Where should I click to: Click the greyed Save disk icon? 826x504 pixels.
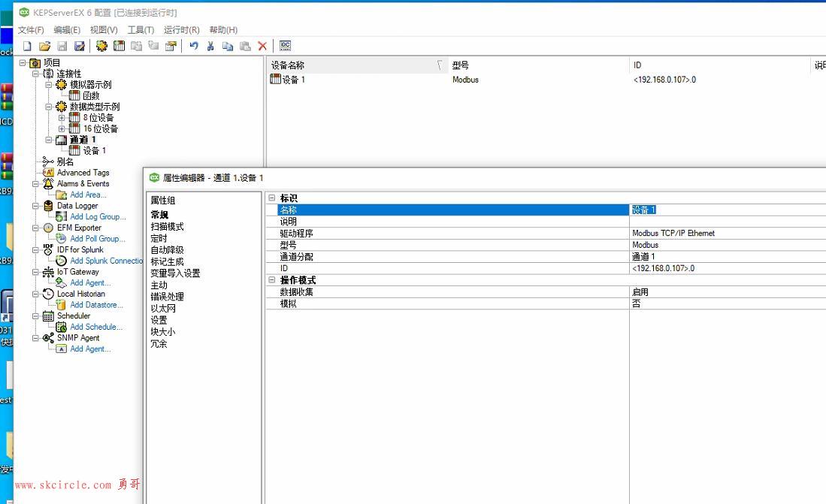click(x=62, y=46)
